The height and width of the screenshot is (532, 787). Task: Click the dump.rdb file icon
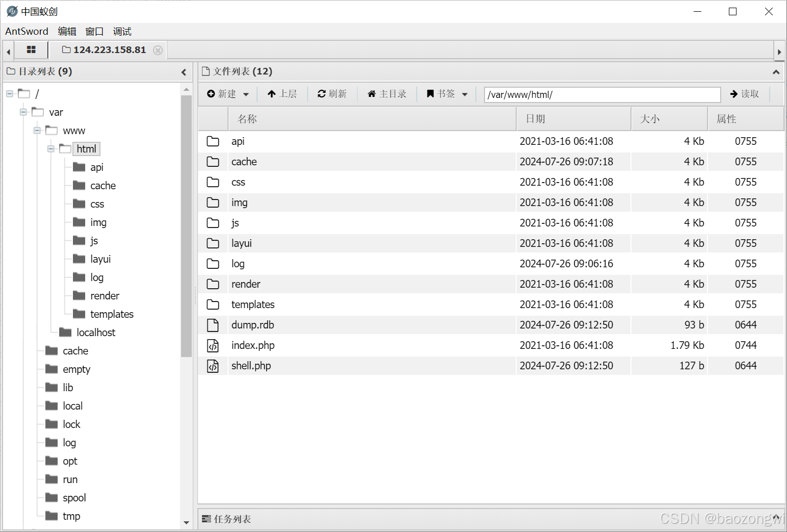point(213,325)
